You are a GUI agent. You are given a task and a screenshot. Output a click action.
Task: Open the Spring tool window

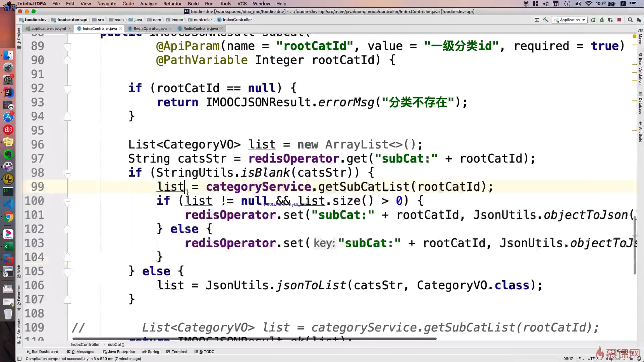151,352
